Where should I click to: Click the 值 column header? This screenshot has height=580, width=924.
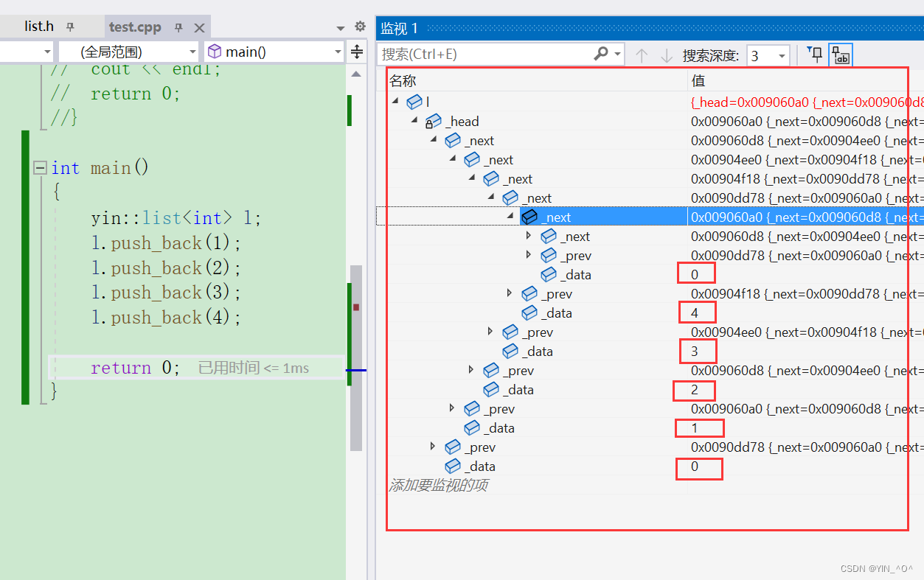[698, 80]
